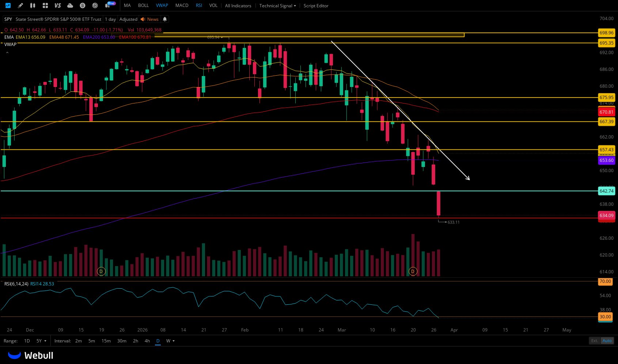
Task: Click the D dividend marker near date 20
Action: click(x=413, y=271)
